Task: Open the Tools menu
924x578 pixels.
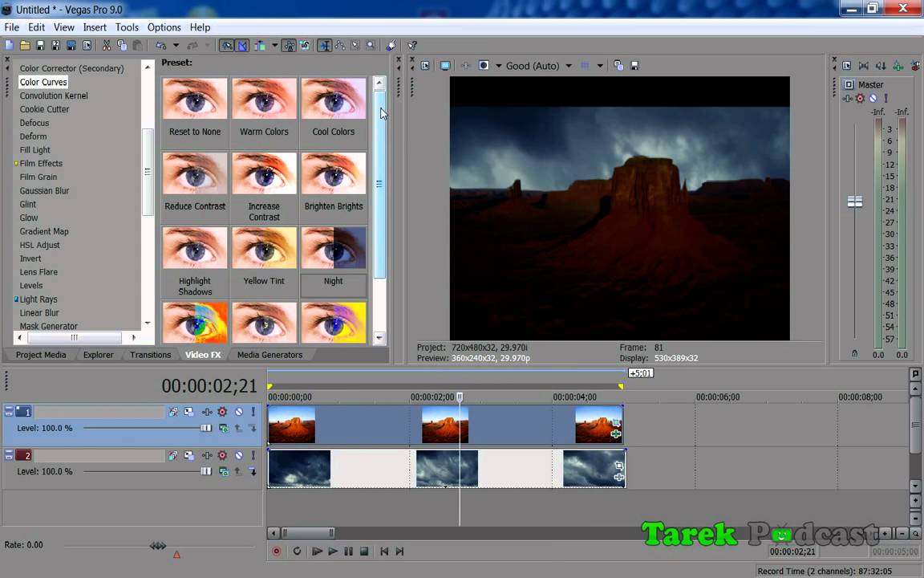Action: pos(127,27)
